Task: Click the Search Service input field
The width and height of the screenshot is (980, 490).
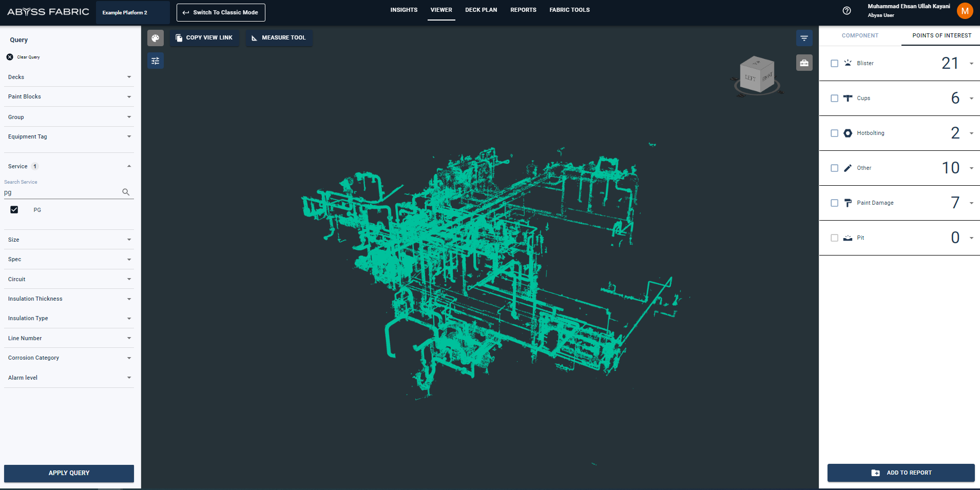Action: coord(62,192)
